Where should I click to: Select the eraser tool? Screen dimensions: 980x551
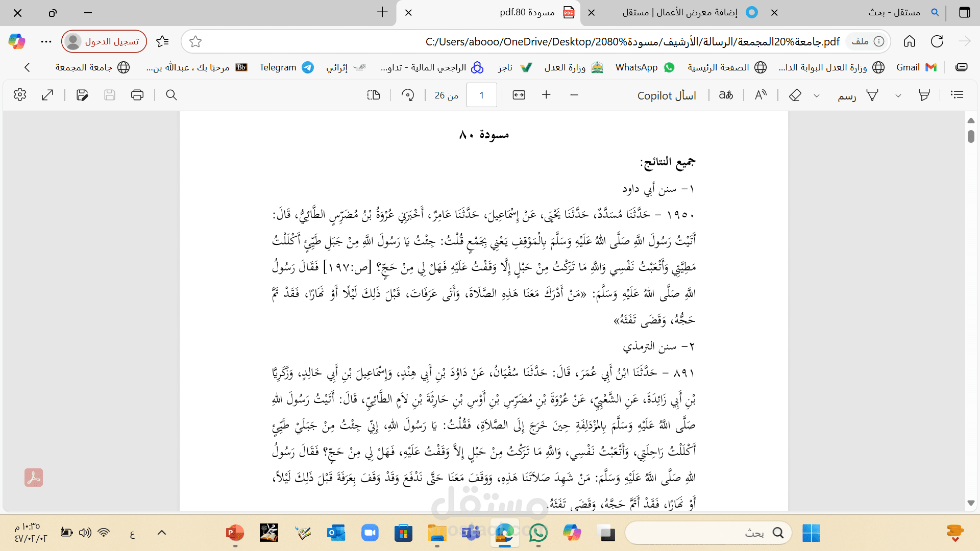pos(795,95)
